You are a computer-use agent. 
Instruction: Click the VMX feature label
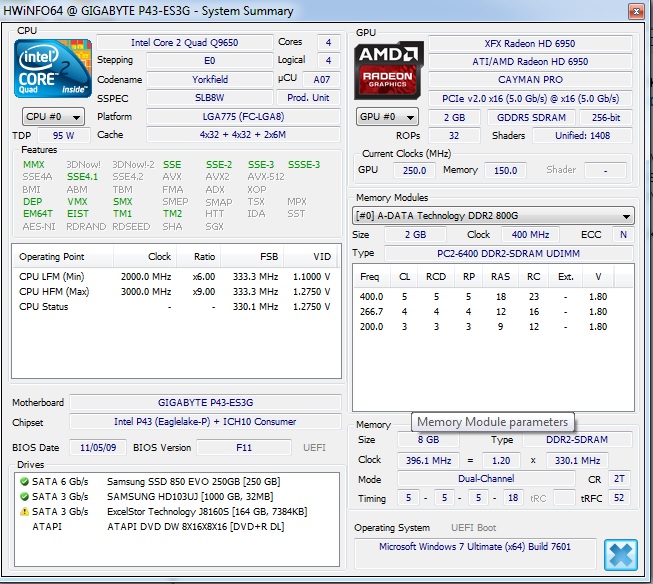click(77, 202)
